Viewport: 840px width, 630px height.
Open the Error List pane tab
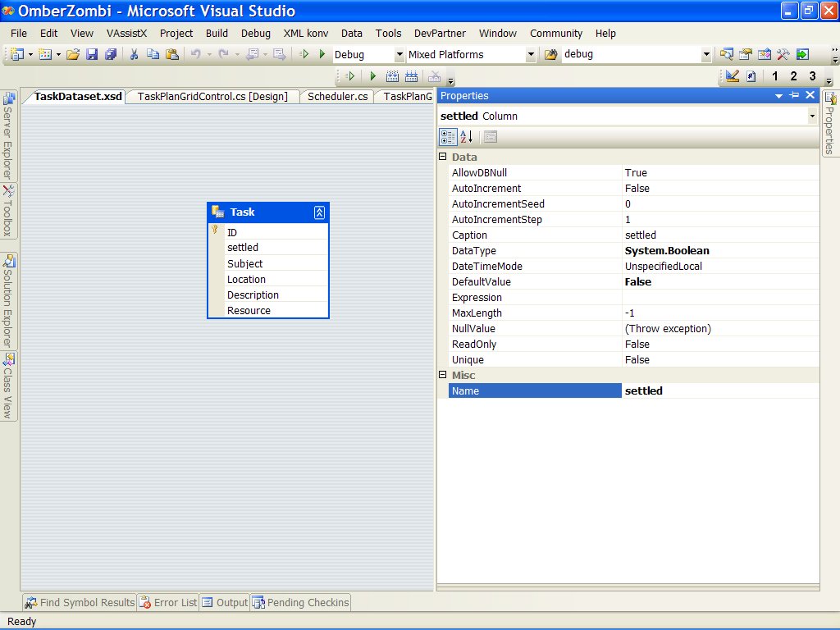(169, 603)
